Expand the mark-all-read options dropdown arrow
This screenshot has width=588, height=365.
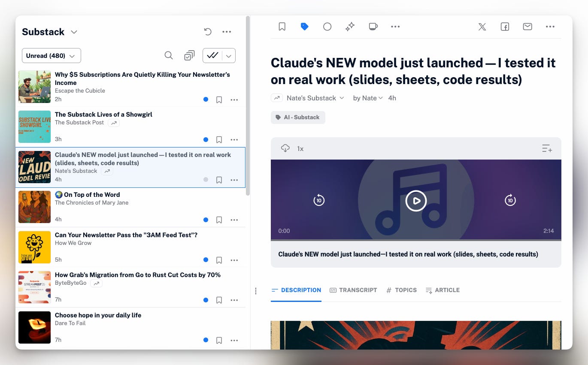[x=229, y=55]
